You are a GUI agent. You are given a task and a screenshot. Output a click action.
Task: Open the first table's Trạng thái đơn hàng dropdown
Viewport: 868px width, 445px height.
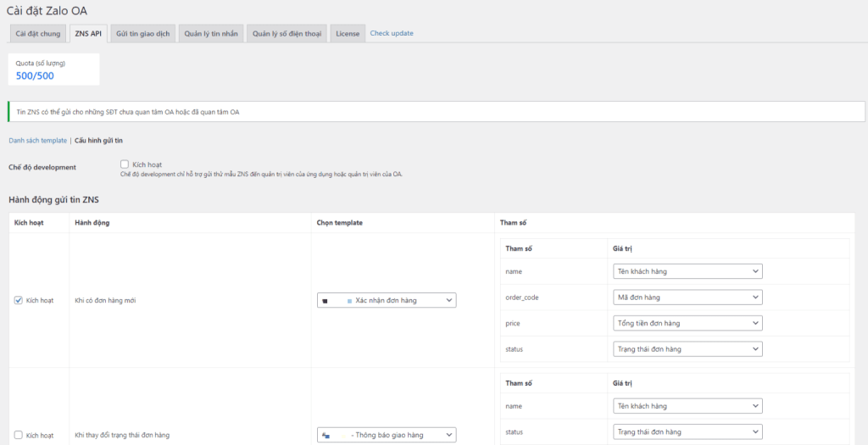(x=687, y=349)
